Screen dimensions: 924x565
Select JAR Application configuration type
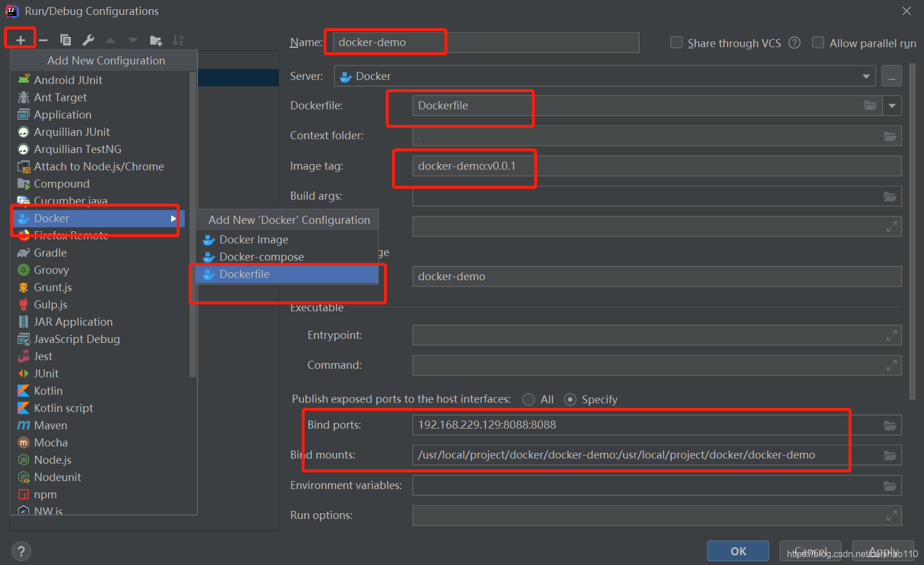point(101,322)
